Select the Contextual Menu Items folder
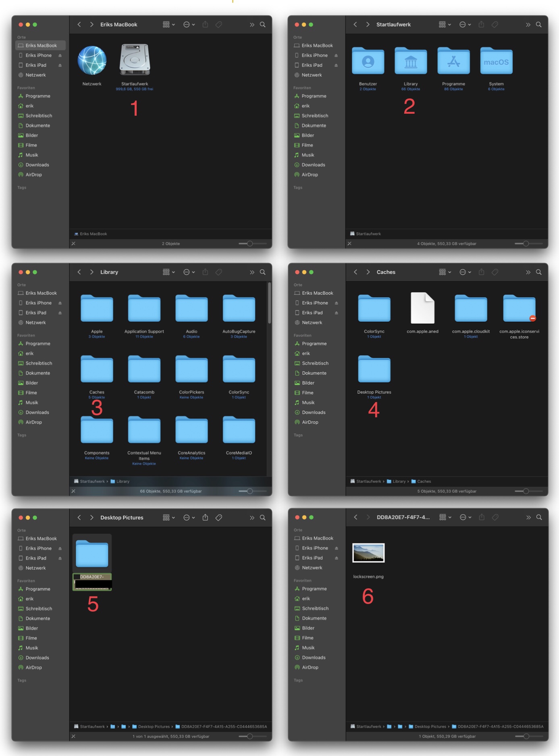Image resolution: width=559 pixels, height=756 pixels. click(x=144, y=430)
